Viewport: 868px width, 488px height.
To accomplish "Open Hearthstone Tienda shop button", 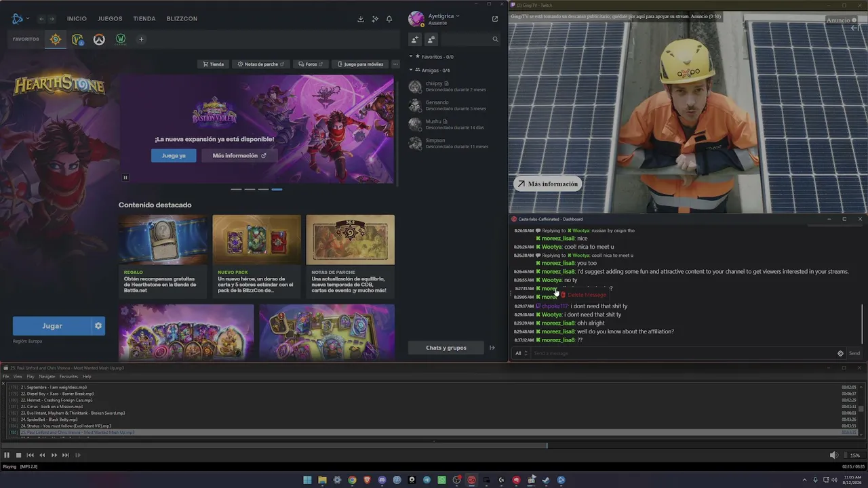I will pos(213,64).
